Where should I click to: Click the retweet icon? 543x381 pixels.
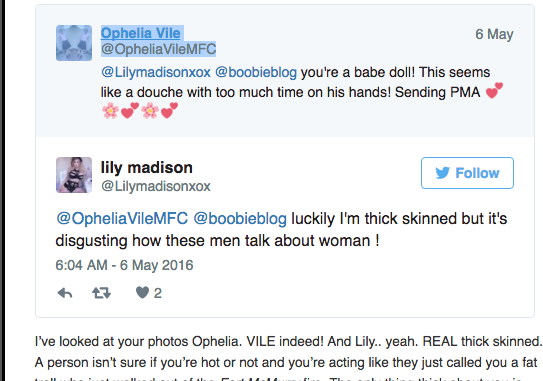(x=101, y=293)
